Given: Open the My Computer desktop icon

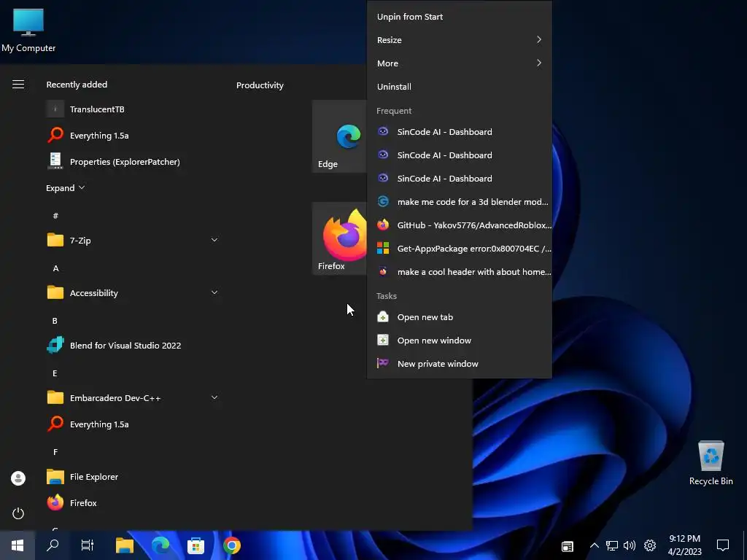Looking at the screenshot, I should (x=28, y=29).
